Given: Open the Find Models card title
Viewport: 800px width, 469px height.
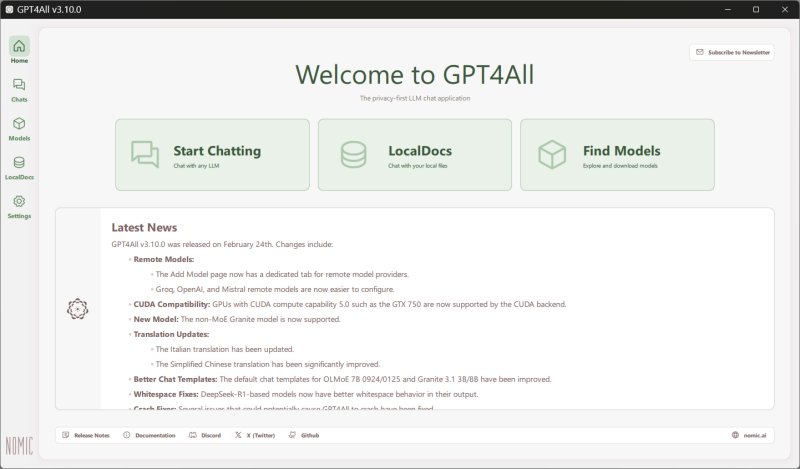Looking at the screenshot, I should click(621, 151).
